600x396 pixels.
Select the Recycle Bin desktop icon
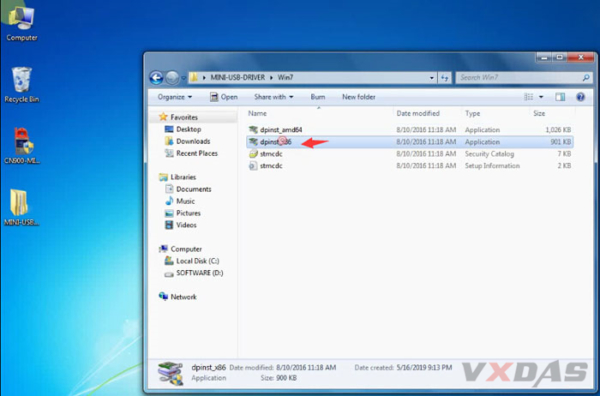click(x=22, y=85)
